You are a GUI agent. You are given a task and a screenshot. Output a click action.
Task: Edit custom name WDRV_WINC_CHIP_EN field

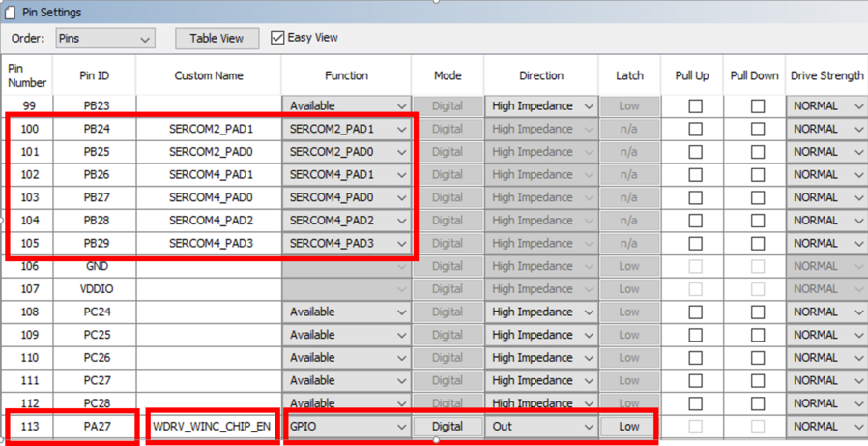tap(211, 427)
